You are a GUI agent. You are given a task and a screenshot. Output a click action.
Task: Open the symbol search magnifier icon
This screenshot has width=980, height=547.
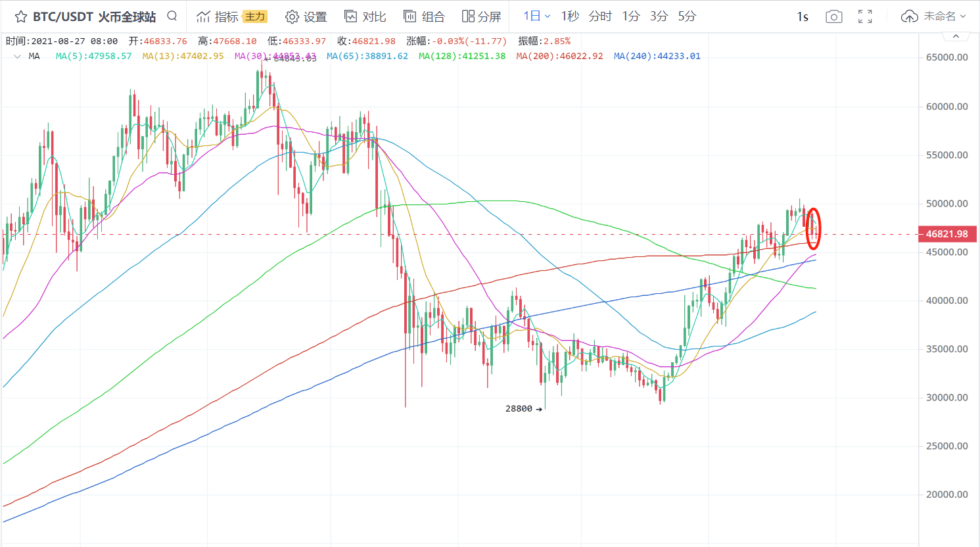(172, 16)
